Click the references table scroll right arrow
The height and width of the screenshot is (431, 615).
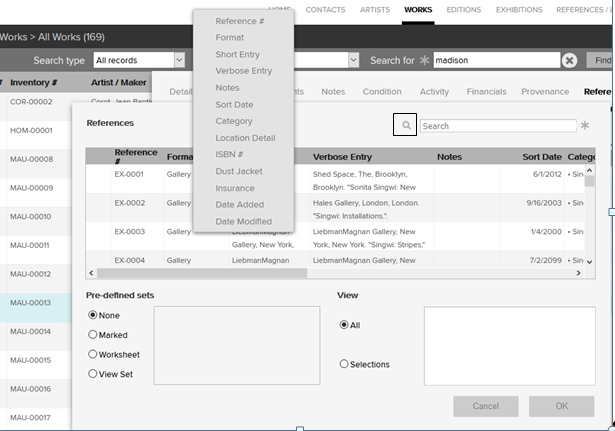[x=578, y=273]
